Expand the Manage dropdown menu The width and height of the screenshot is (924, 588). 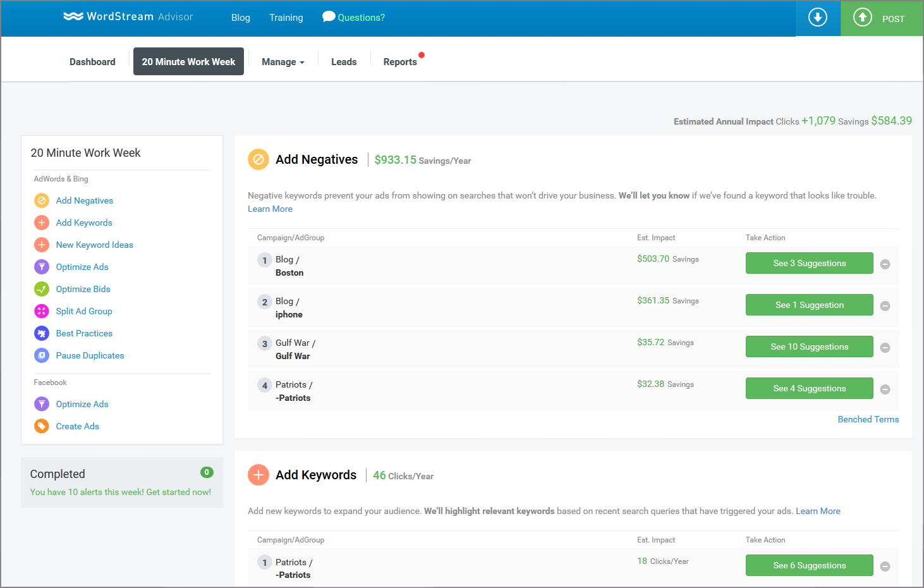[283, 62]
